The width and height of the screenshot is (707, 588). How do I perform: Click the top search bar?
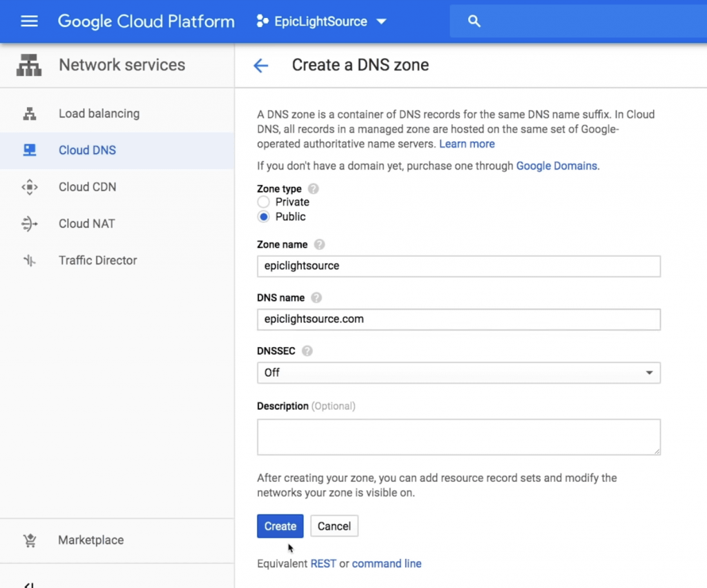578,21
